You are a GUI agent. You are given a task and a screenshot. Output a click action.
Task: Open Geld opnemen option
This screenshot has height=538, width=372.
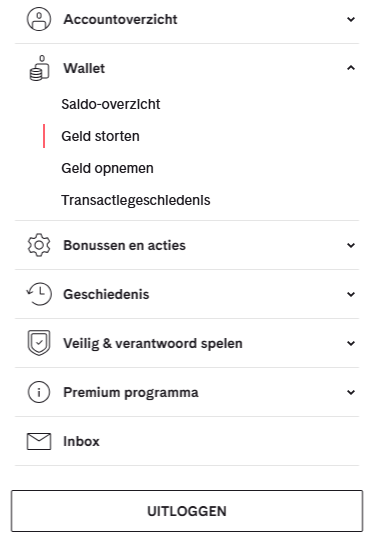(x=107, y=168)
